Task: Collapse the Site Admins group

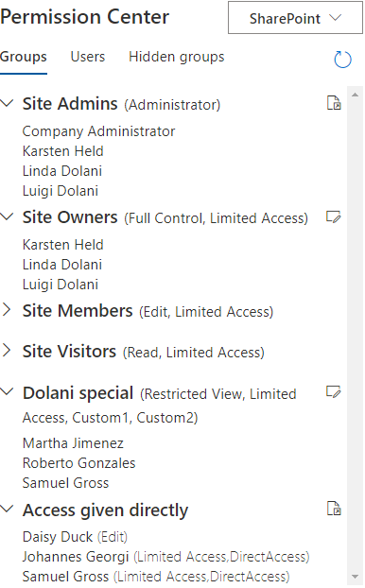Action: point(7,103)
